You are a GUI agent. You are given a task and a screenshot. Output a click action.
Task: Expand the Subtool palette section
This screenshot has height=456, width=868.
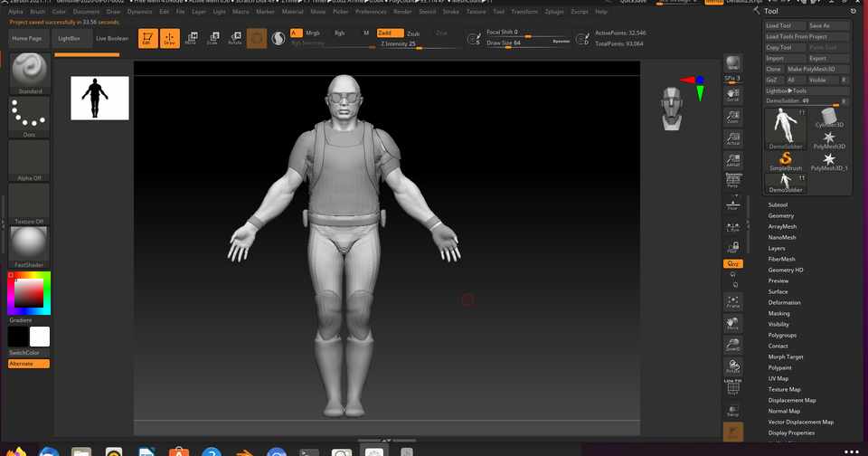(778, 205)
